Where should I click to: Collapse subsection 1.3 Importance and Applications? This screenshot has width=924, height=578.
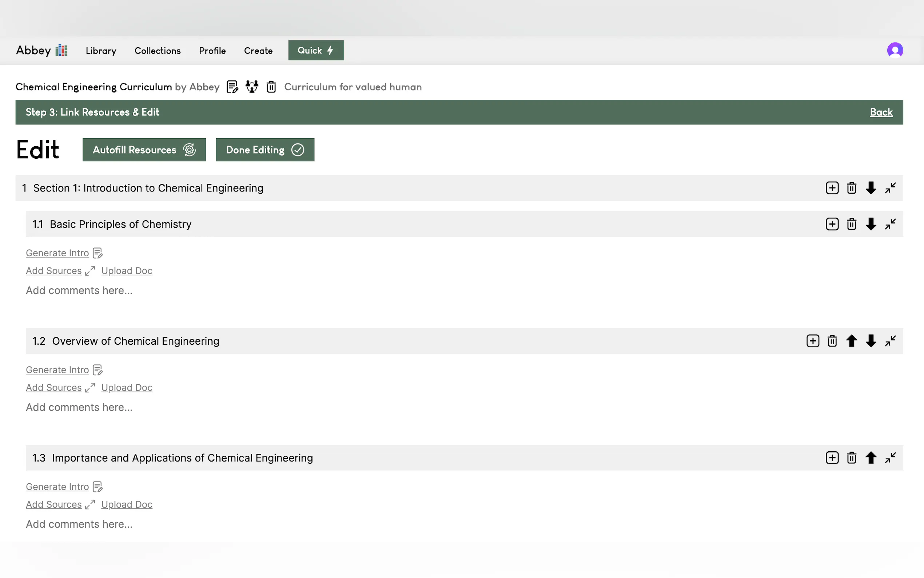tap(890, 458)
